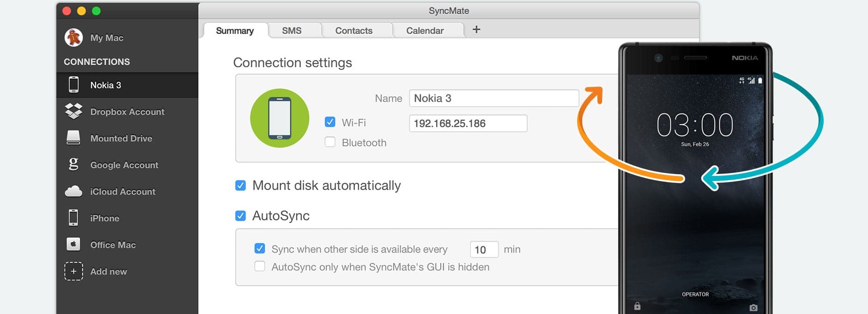868x314 pixels.
Task: Enable AutoSync only when GUI is hidden
Action: point(260,266)
